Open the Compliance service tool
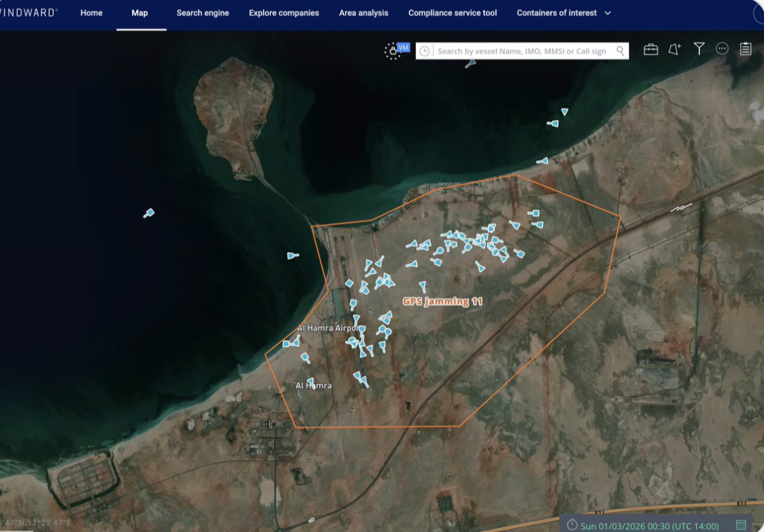764x532 pixels. (x=453, y=13)
